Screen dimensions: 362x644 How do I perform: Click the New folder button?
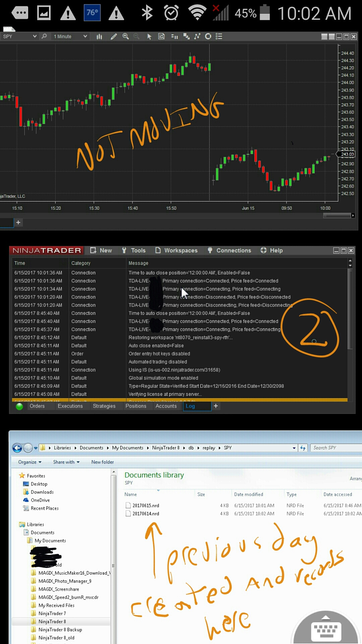pyautogui.click(x=103, y=462)
